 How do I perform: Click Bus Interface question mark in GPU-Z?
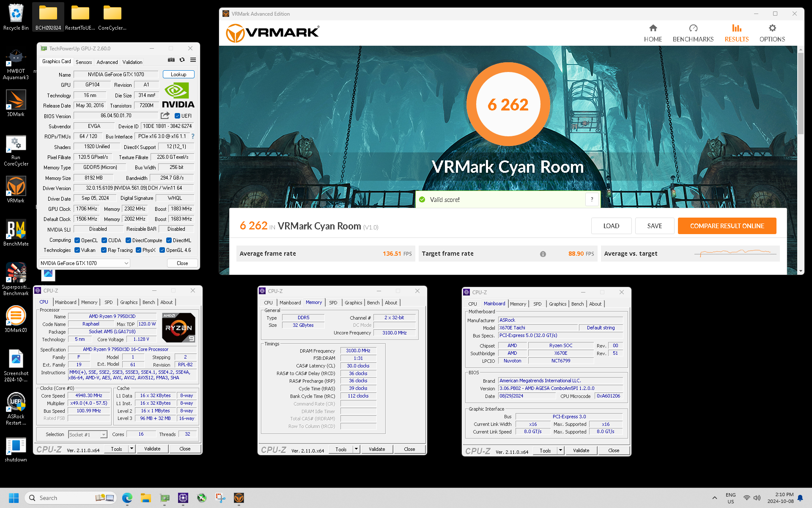click(x=193, y=136)
